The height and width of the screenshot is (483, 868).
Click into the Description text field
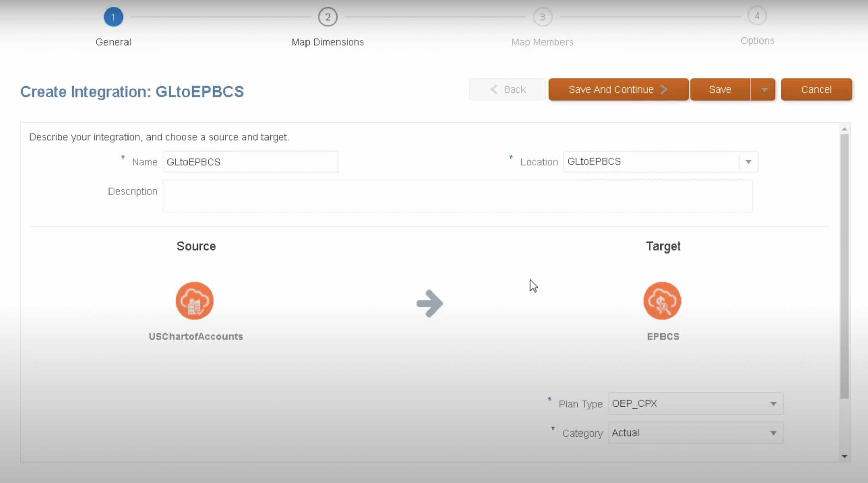[457, 196]
